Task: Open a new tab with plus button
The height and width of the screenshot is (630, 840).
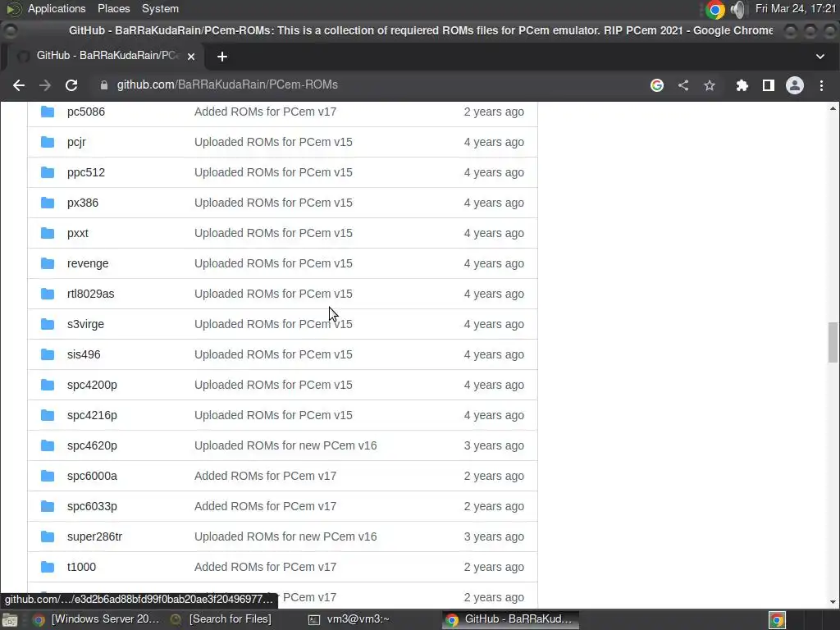Action: pos(222,57)
